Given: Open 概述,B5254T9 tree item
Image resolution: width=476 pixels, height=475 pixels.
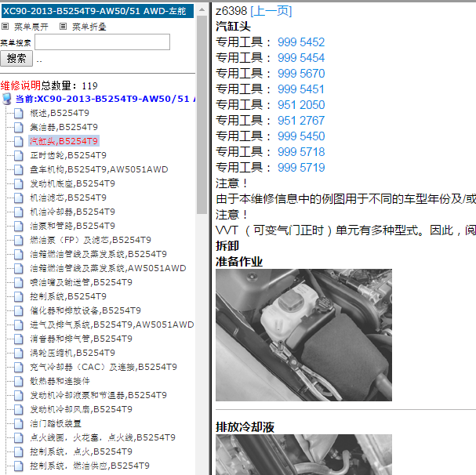Looking at the screenshot, I should click(60, 113).
